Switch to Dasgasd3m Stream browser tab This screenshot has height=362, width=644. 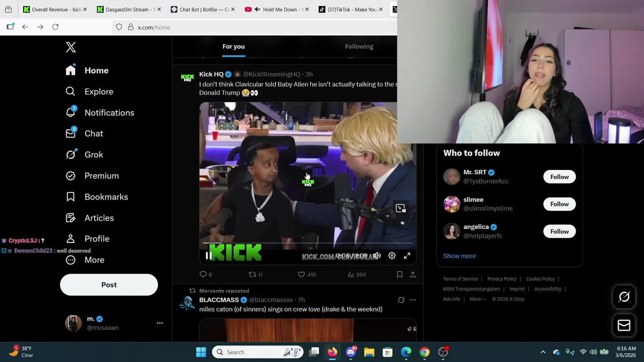[x=128, y=10]
